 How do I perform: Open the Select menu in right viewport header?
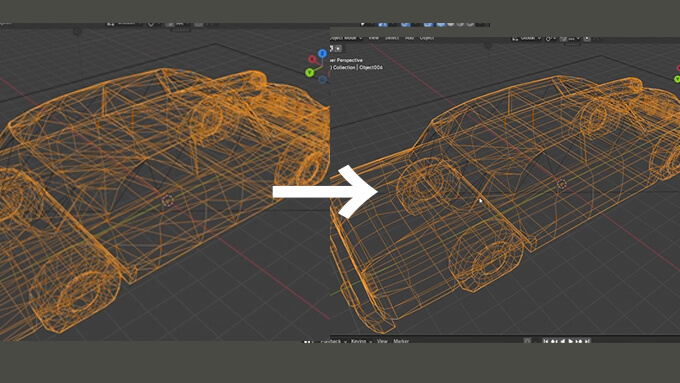(x=392, y=38)
